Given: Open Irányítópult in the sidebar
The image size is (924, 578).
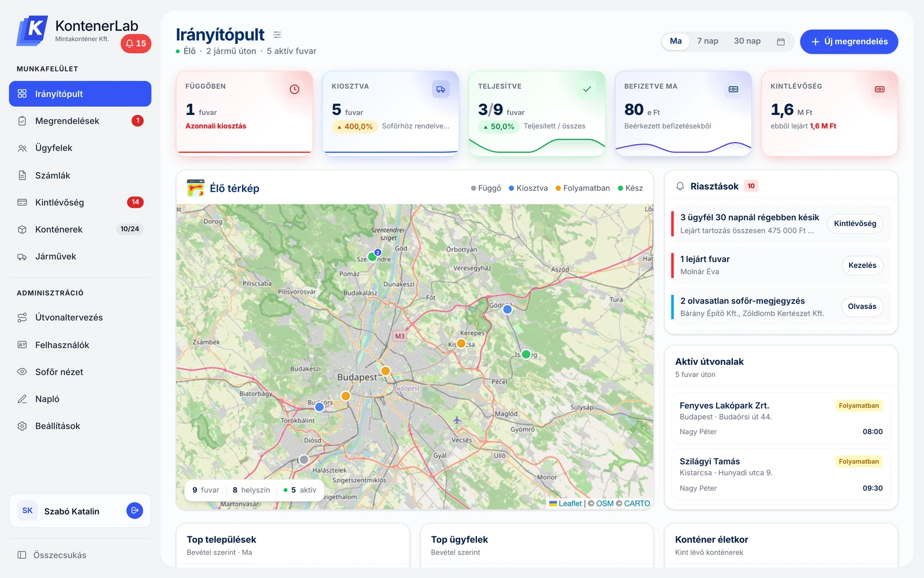Looking at the screenshot, I should point(80,94).
